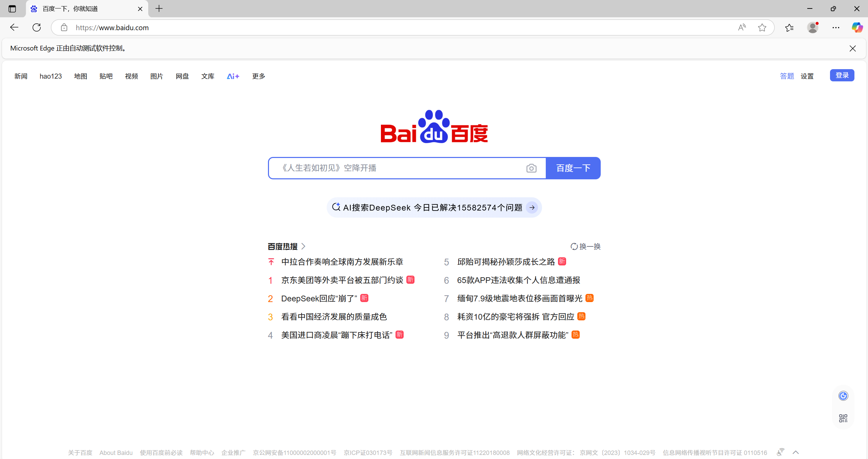Refresh hot searches with 换一换
Image resolution: width=868 pixels, height=459 pixels.
(585, 246)
